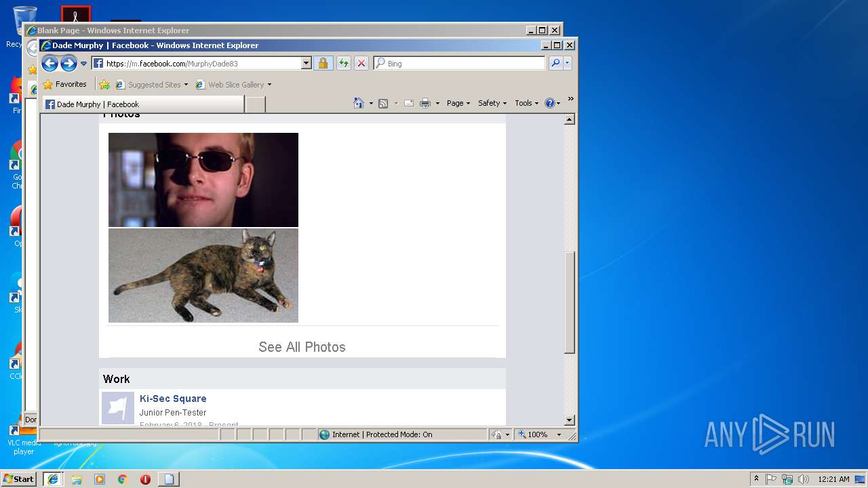This screenshot has width=868, height=488.
Task: Open See All Photos
Action: point(302,347)
